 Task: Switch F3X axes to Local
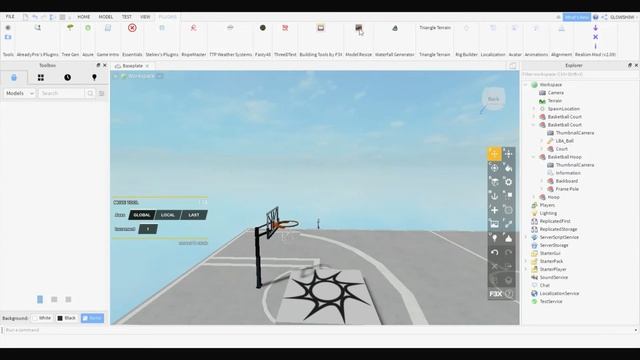[168, 215]
